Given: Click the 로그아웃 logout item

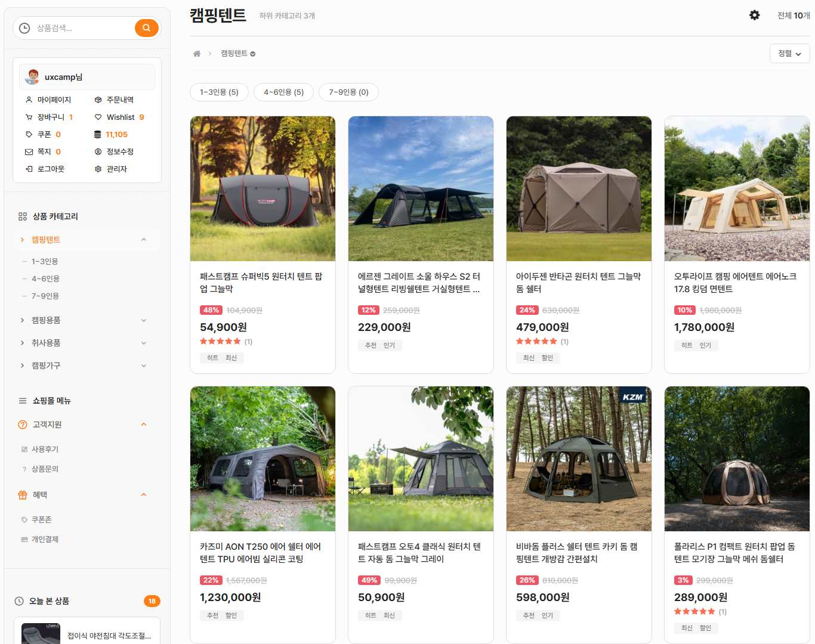Looking at the screenshot, I should click(50, 169).
